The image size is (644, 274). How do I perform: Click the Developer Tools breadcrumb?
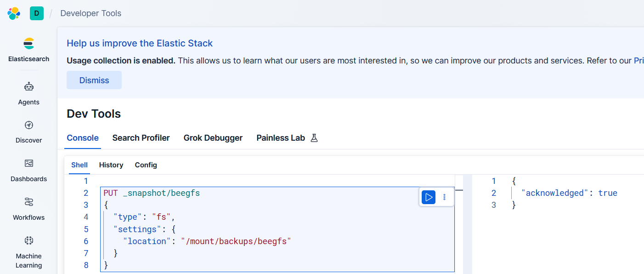coord(91,13)
